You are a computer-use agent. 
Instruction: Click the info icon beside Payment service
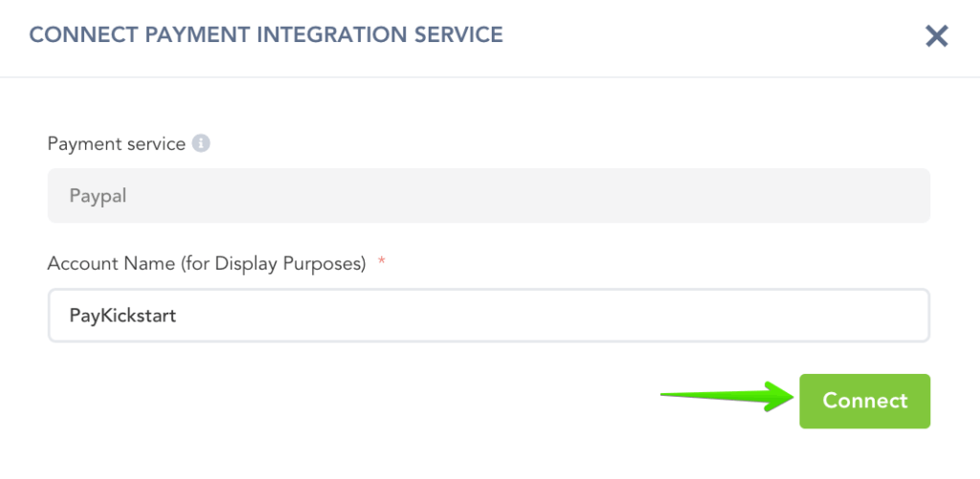[201, 143]
